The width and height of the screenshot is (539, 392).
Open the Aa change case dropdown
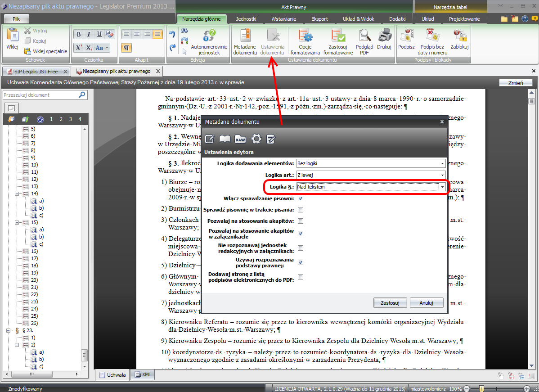[x=102, y=48]
